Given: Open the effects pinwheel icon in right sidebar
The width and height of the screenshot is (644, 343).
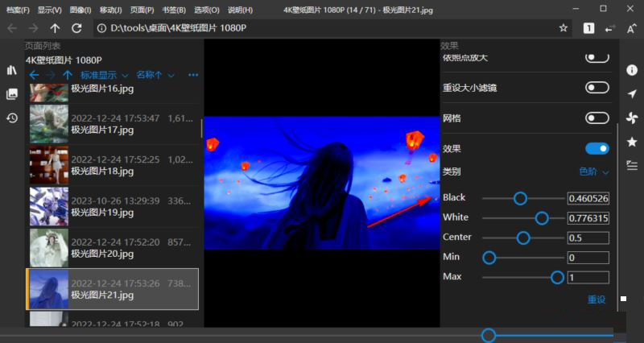Looking at the screenshot, I should pos(632,118).
